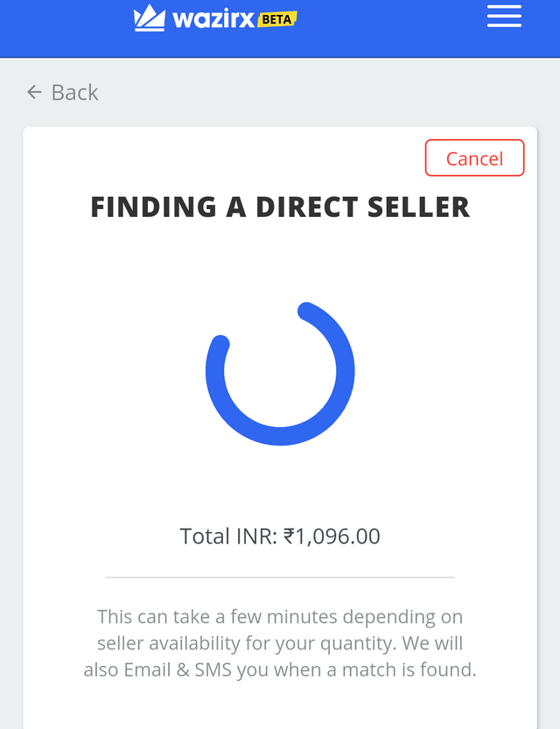Click the divider line below Total INR
560x729 pixels.
[x=280, y=577]
